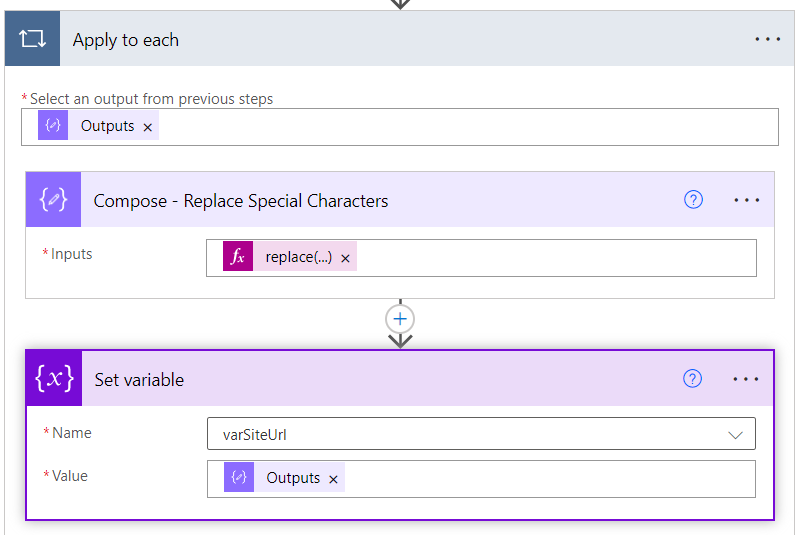Remove Outputs token from the Value field
Screen dimensions: 797x535
[x=333, y=479]
